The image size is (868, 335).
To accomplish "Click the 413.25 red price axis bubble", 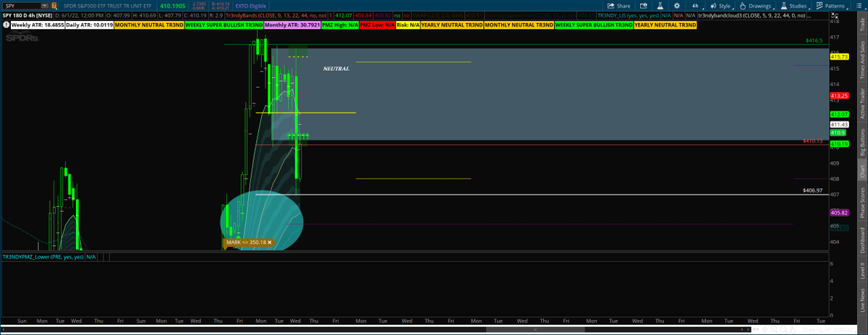I will [840, 96].
